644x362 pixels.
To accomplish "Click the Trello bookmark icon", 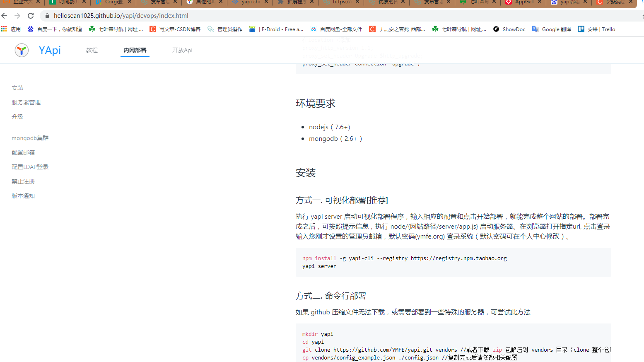I will [580, 29].
